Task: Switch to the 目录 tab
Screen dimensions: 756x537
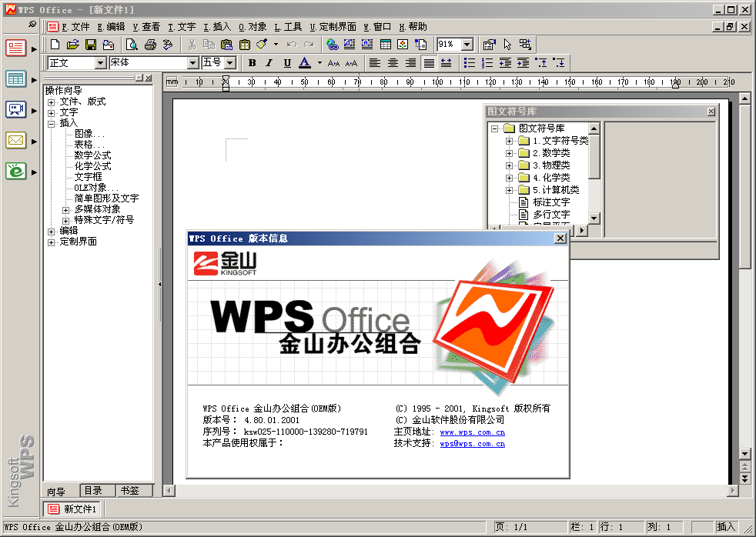Action: tap(98, 491)
